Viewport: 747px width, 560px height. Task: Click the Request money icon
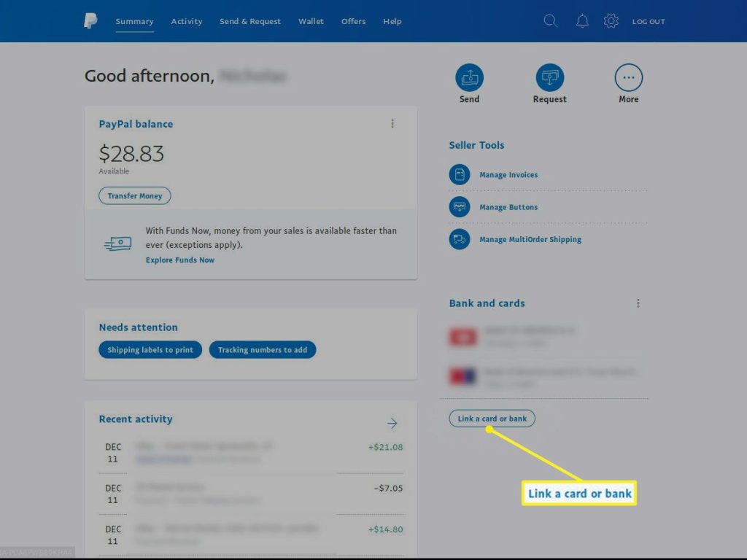pyautogui.click(x=550, y=77)
